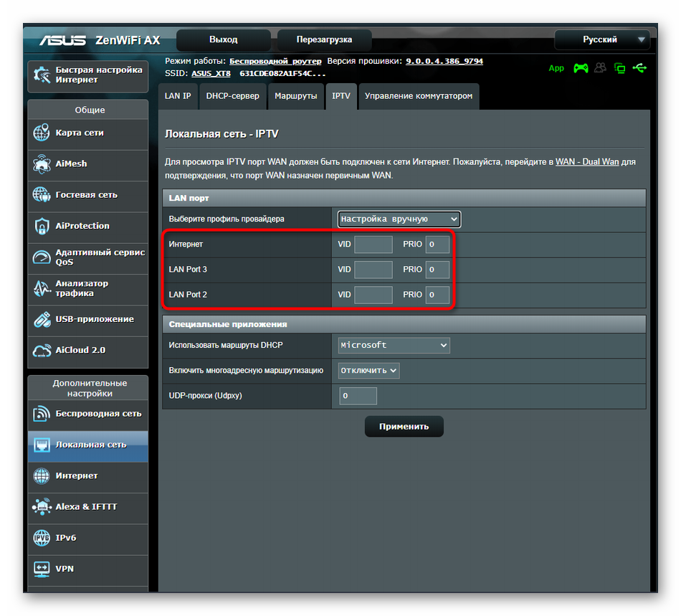Open the IPv6 sidebar icon

coord(42,538)
